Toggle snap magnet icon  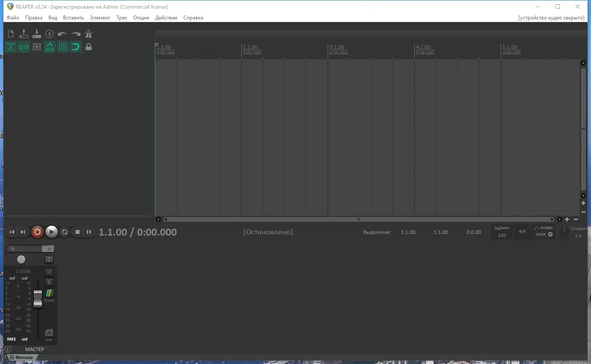coord(76,47)
